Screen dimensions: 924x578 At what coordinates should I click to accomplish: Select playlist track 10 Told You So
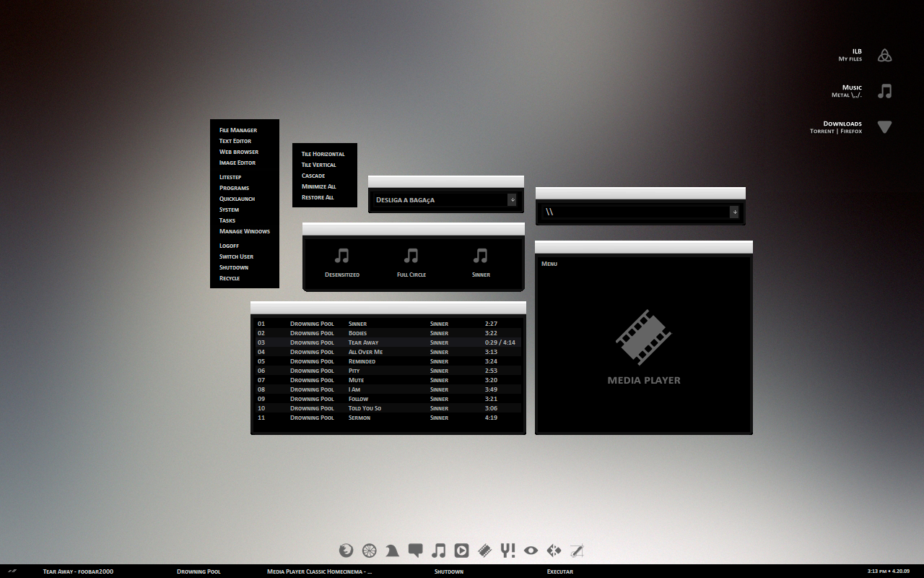(x=388, y=408)
